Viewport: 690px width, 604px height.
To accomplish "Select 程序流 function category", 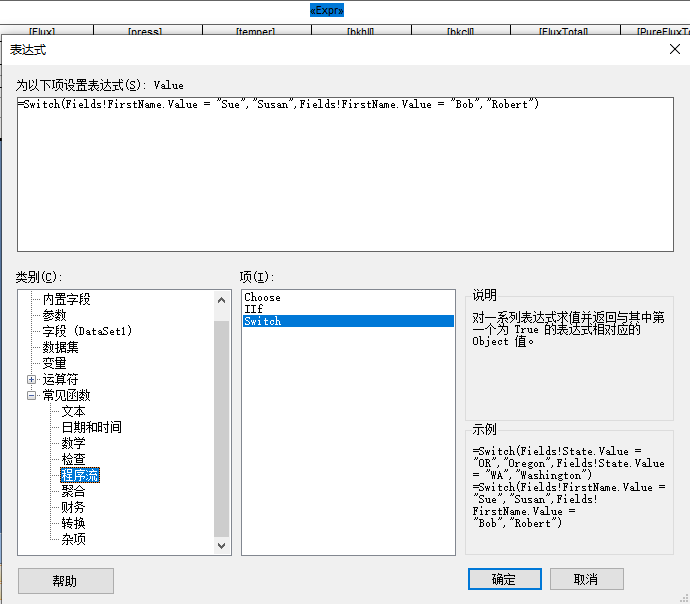I will pos(80,475).
